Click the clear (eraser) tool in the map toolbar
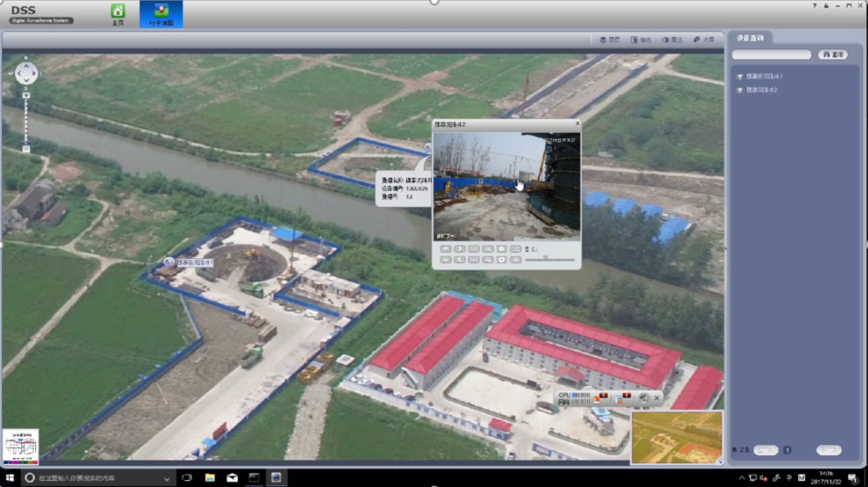Viewport: 868px width, 487px height. point(703,40)
